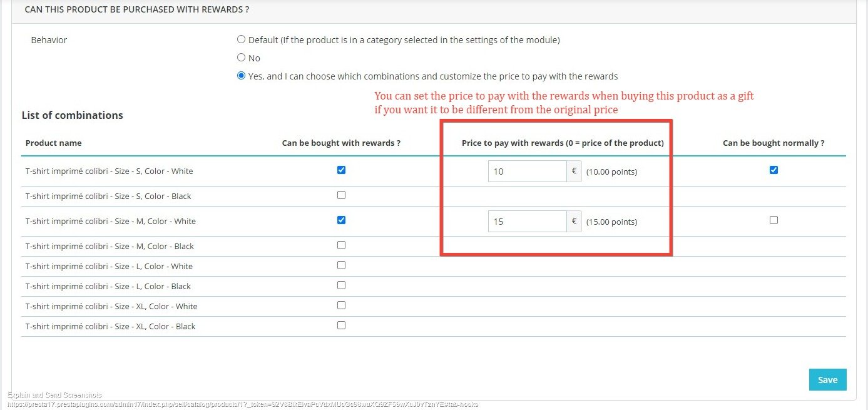This screenshot has height=410, width=868.
Task: Select the Default behavior radio button
Action: pyautogui.click(x=241, y=39)
